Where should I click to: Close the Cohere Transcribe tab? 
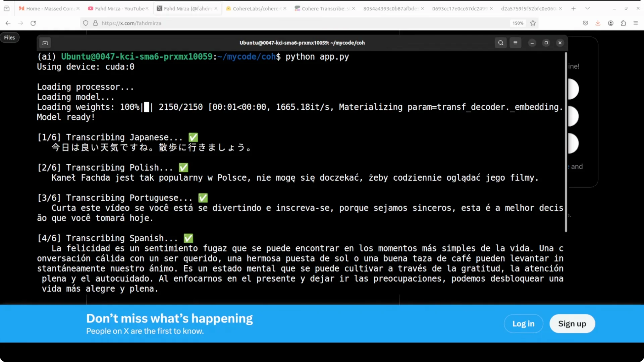click(x=354, y=8)
